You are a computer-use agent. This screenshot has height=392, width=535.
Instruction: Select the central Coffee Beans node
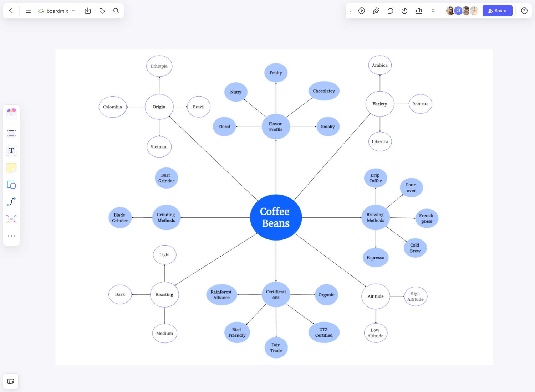pos(276,217)
